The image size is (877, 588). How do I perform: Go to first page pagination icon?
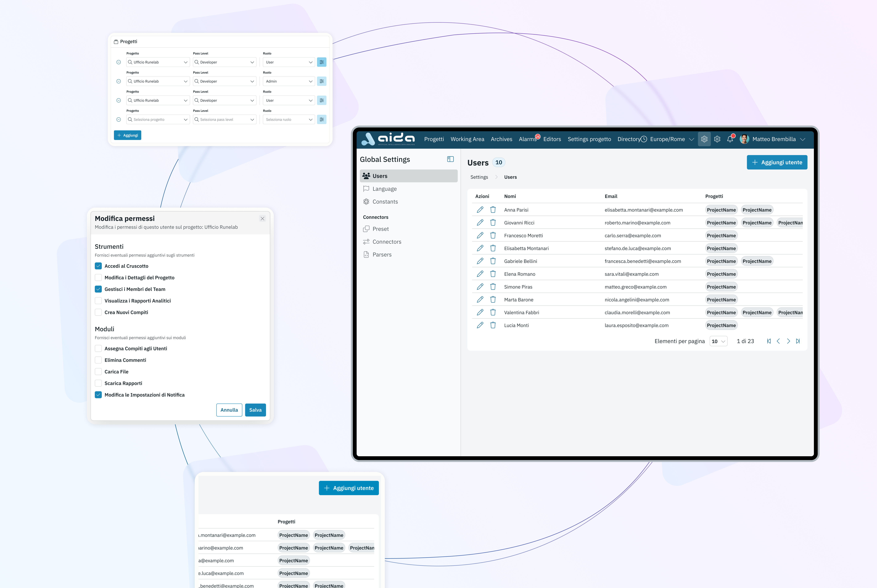click(769, 341)
